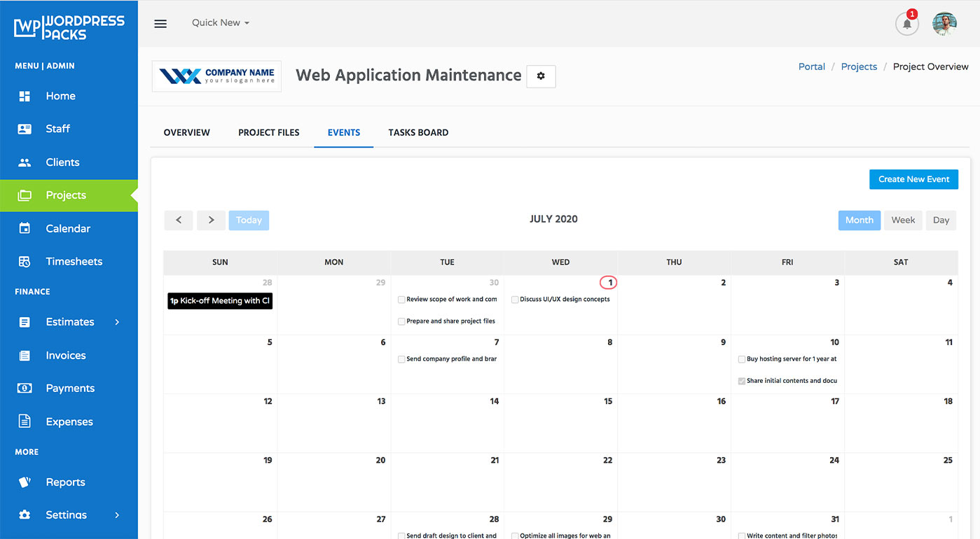
Task: Open the Reports section
Action: pyautogui.click(x=65, y=482)
